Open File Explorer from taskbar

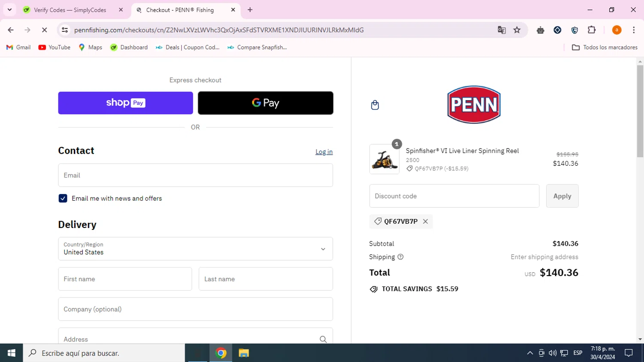tap(244, 353)
